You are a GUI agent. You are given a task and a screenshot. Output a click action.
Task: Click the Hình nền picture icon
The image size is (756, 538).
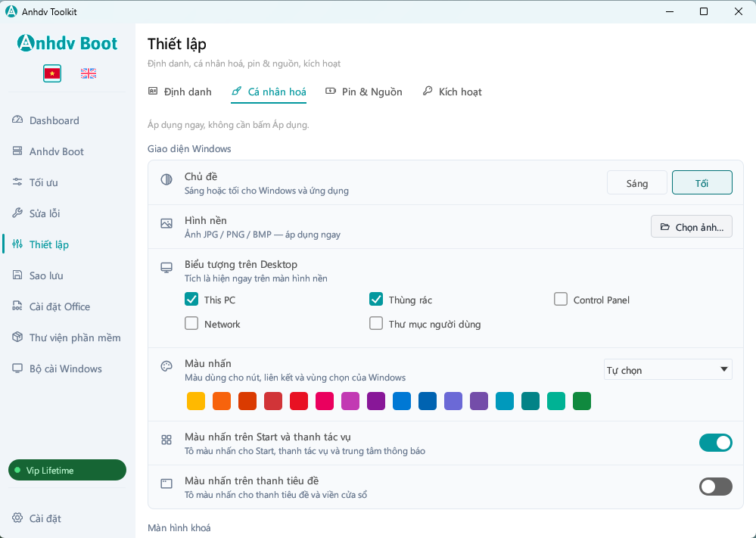[166, 224]
